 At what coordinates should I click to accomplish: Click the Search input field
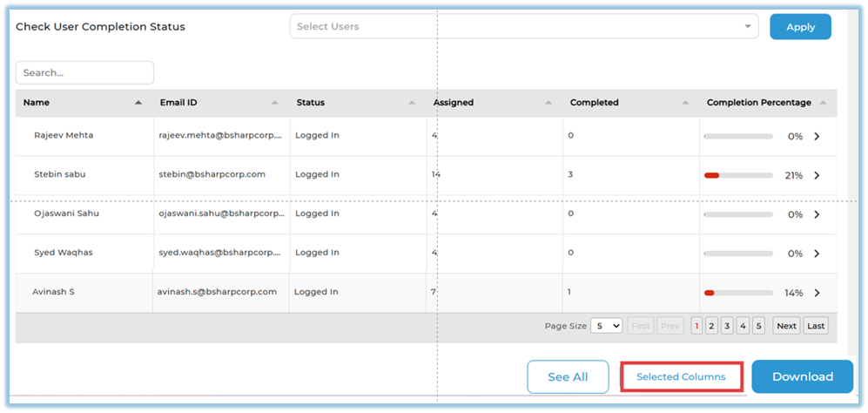pyautogui.click(x=84, y=73)
